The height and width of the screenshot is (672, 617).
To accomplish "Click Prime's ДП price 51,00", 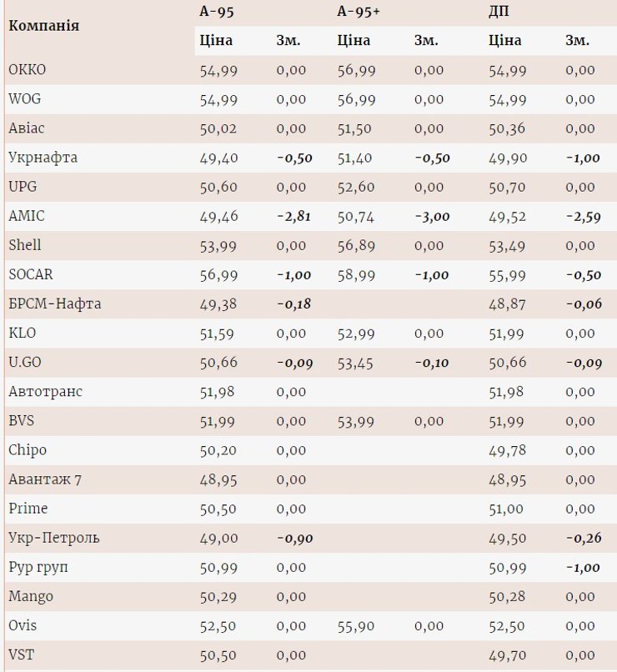I will [508, 509].
